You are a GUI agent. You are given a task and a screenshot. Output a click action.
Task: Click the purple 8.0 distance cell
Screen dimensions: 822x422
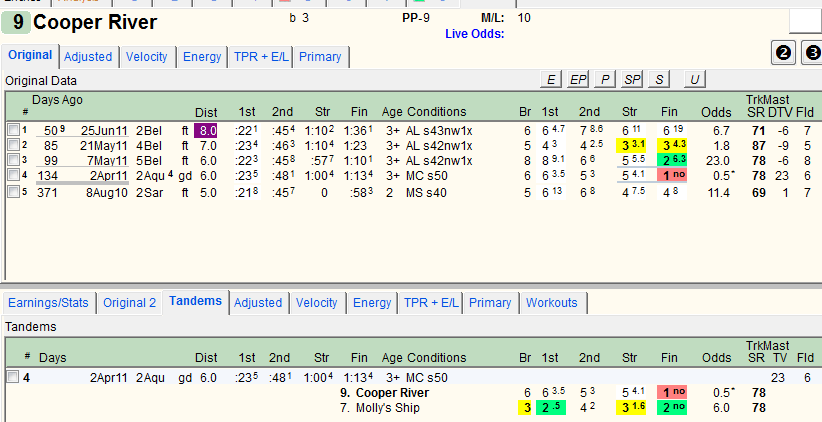click(x=206, y=131)
